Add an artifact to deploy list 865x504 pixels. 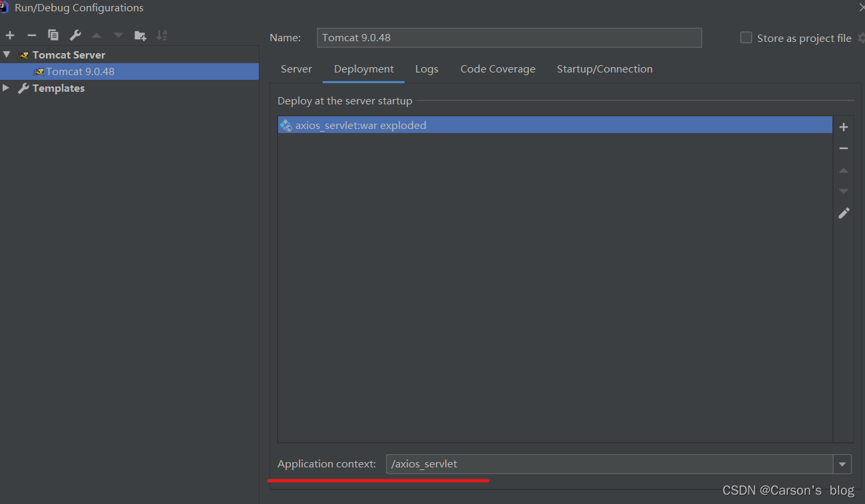coord(844,127)
